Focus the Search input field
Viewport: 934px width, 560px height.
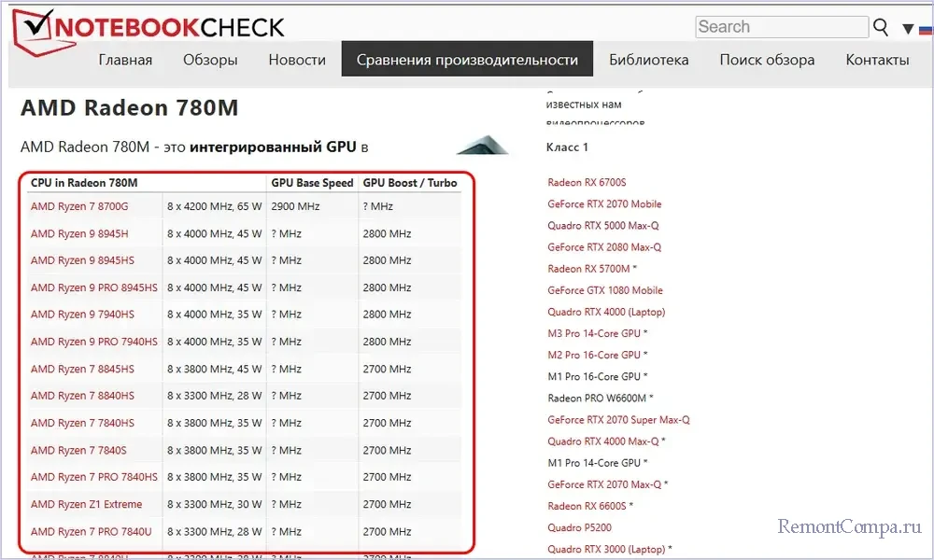coord(781,27)
